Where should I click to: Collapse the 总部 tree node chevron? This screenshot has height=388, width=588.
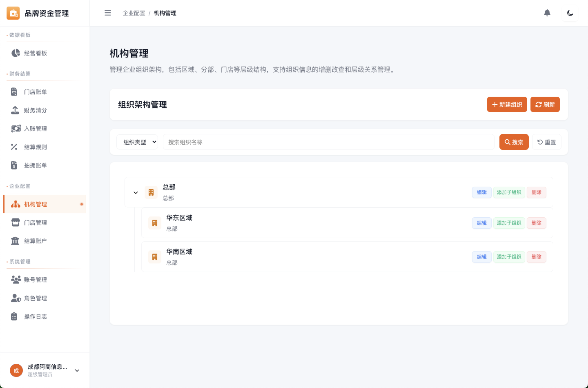(136, 192)
